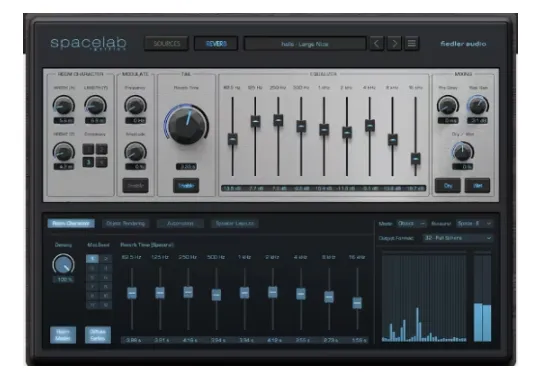Click the Dry / Wet value field 0 %
The image size is (535, 376).
pyautogui.click(x=463, y=167)
